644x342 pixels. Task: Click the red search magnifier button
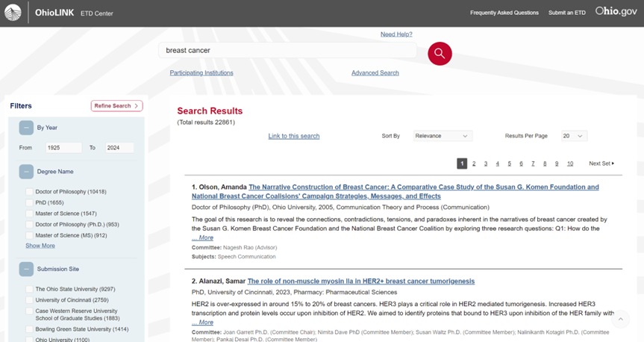click(x=440, y=54)
